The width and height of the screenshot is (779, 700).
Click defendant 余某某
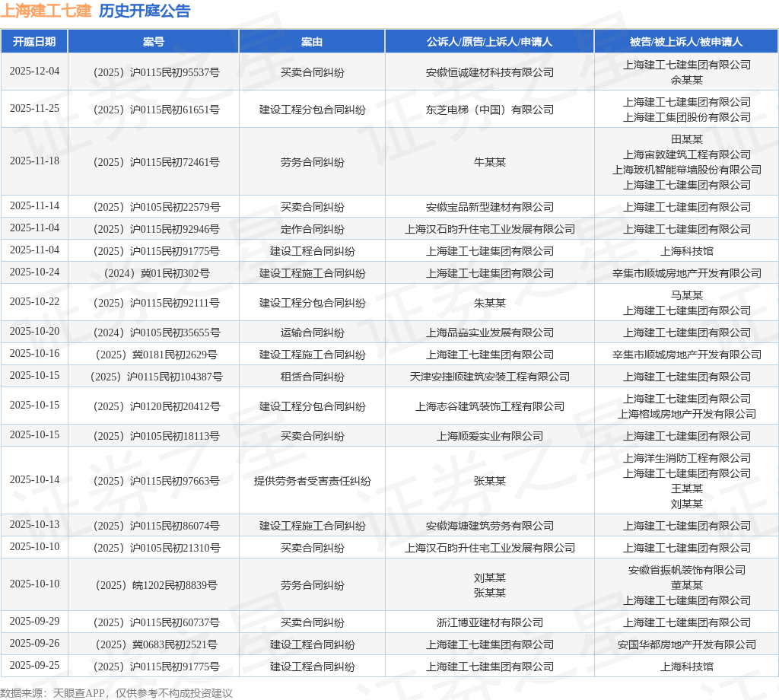(687, 80)
